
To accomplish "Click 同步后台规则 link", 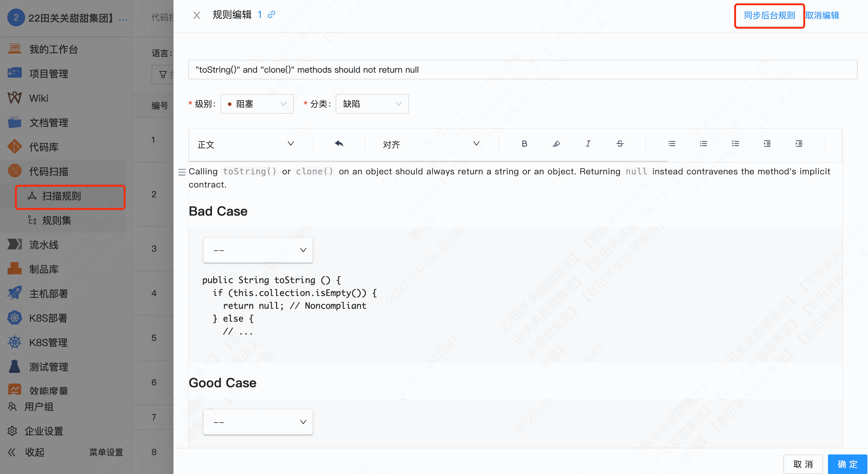I will pos(769,16).
